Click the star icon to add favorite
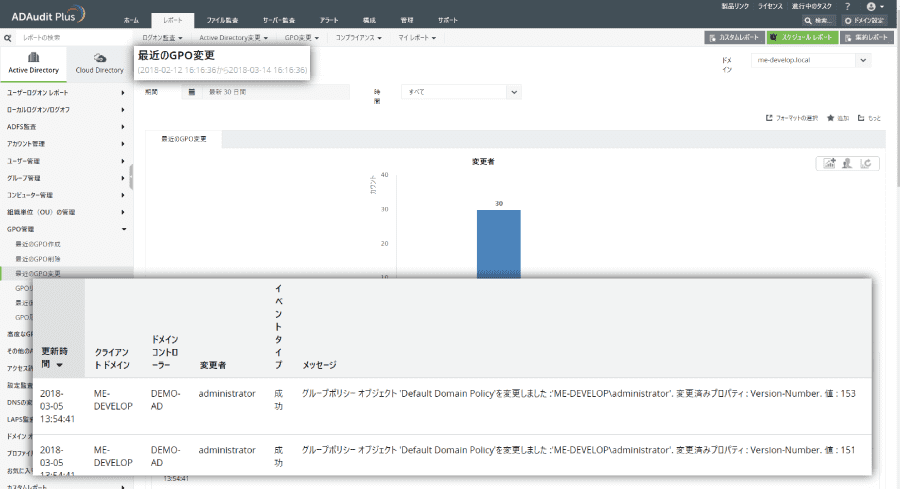The height and width of the screenshot is (489, 900). [x=830, y=118]
